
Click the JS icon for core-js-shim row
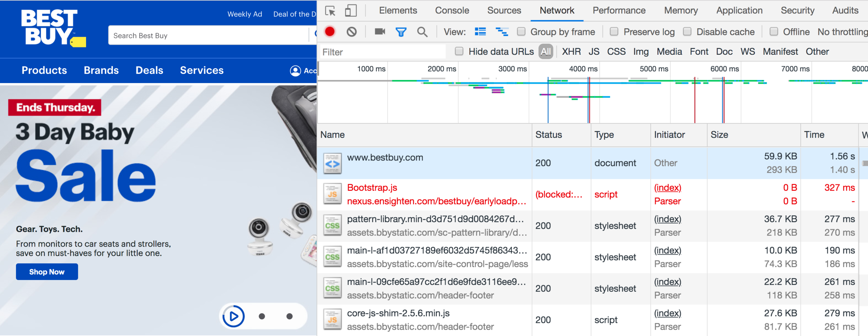pos(332,320)
